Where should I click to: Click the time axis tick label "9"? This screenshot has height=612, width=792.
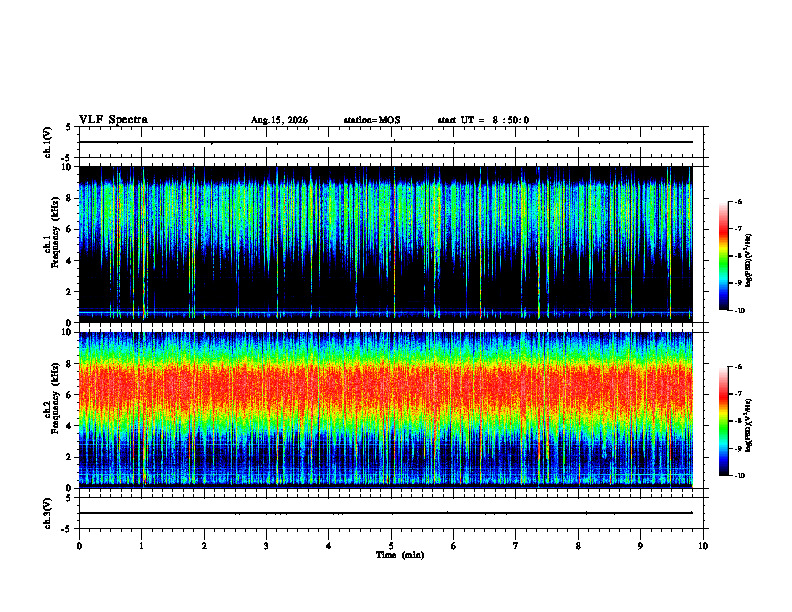640,546
